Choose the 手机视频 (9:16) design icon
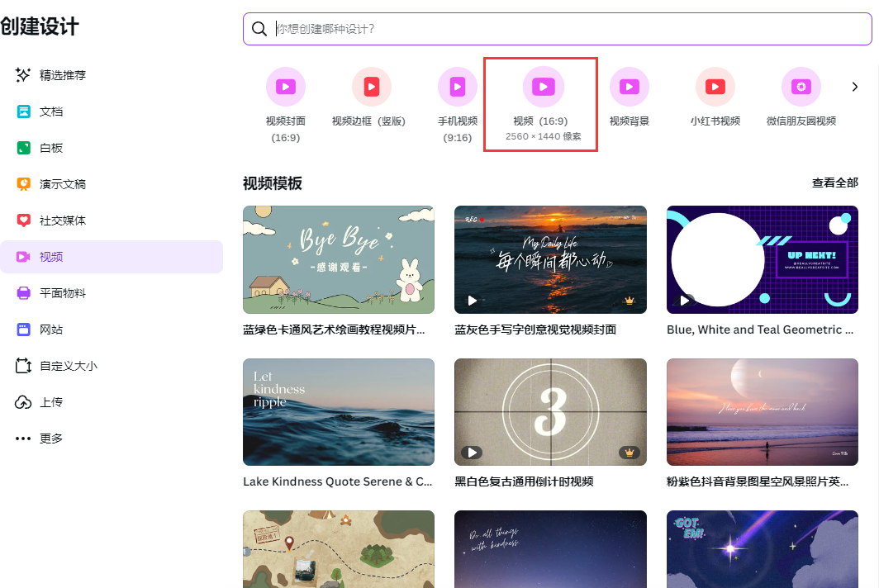The height and width of the screenshot is (588, 879). (458, 87)
